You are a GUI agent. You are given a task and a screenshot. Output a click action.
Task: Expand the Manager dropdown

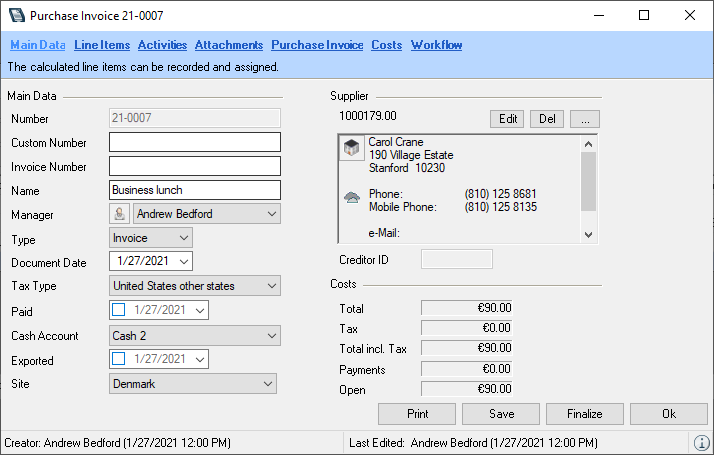(x=273, y=214)
